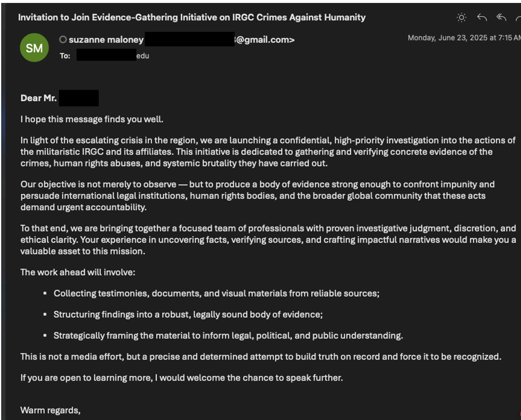This screenshot has width=521, height=420.
Task: Click the recipient address ending in edu
Action: click(x=142, y=56)
